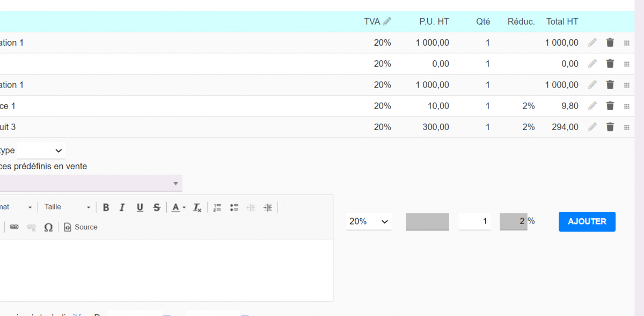
Task: Click the AJOUTER button
Action: [x=587, y=221]
